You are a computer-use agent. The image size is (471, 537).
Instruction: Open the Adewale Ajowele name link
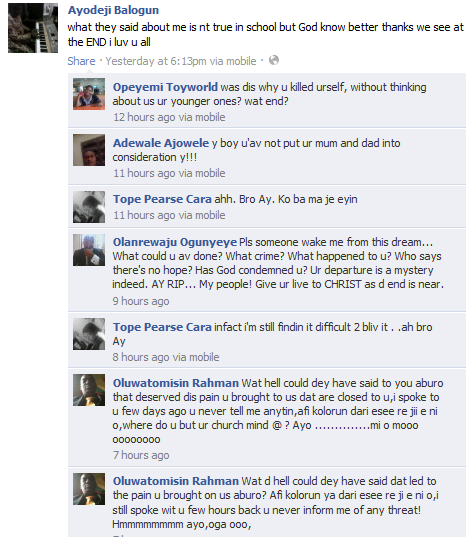tap(161, 143)
